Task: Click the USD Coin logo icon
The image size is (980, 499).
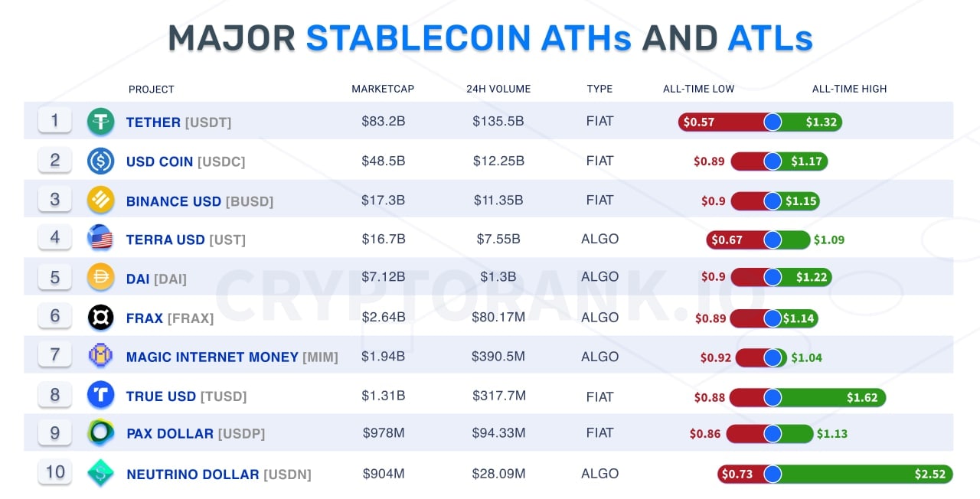Action: (100, 161)
